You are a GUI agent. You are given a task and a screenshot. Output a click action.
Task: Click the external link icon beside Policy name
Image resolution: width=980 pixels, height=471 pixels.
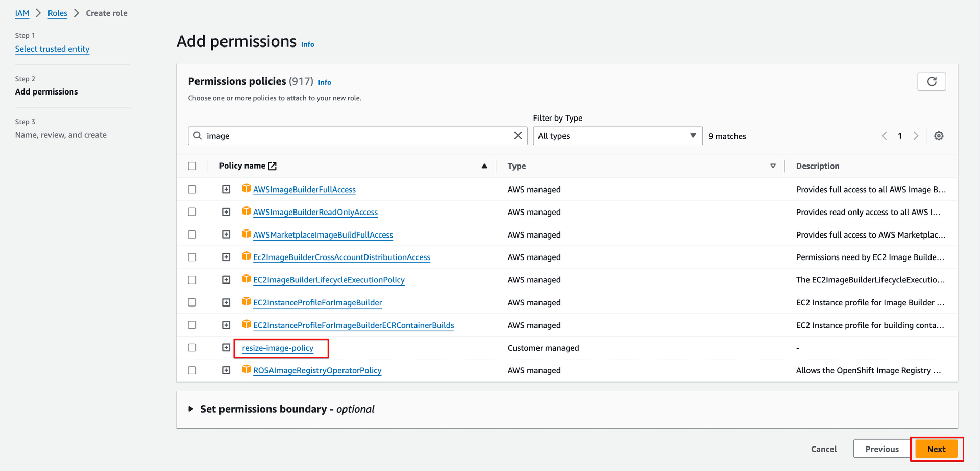[x=273, y=166]
